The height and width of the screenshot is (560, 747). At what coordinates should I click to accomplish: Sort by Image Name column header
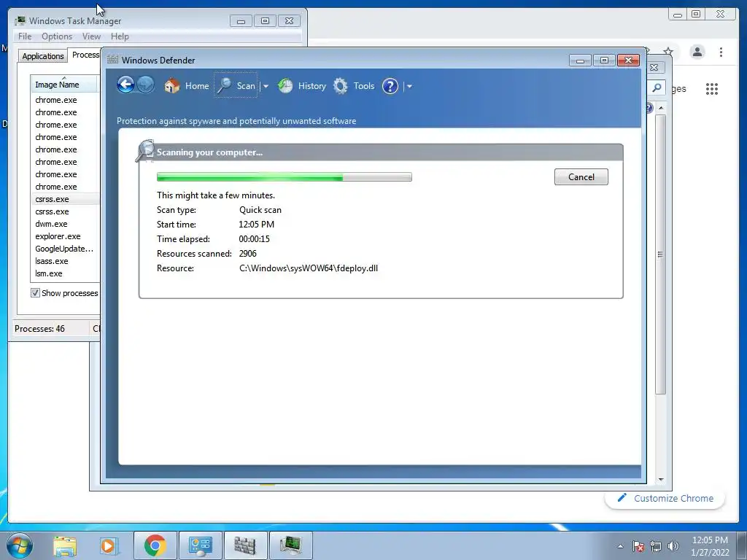64,85
